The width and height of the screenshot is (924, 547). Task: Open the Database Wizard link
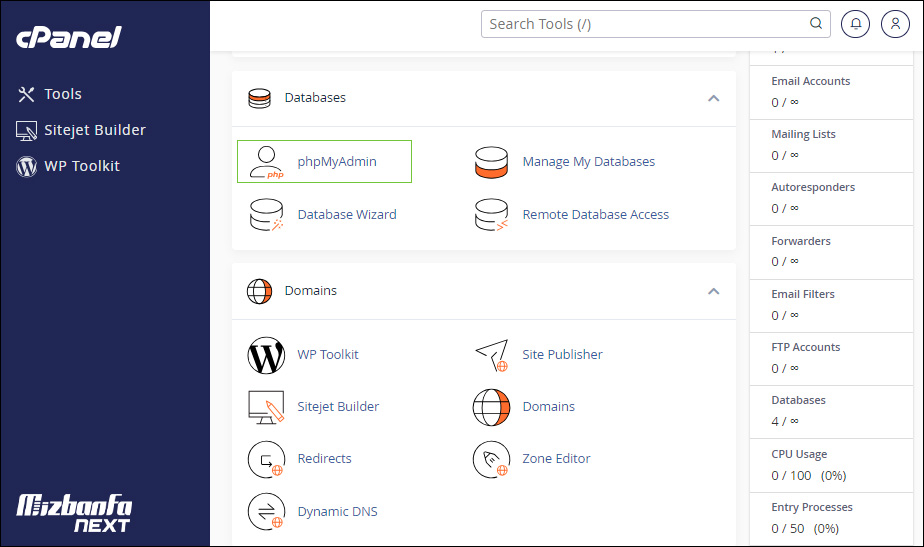[347, 215]
